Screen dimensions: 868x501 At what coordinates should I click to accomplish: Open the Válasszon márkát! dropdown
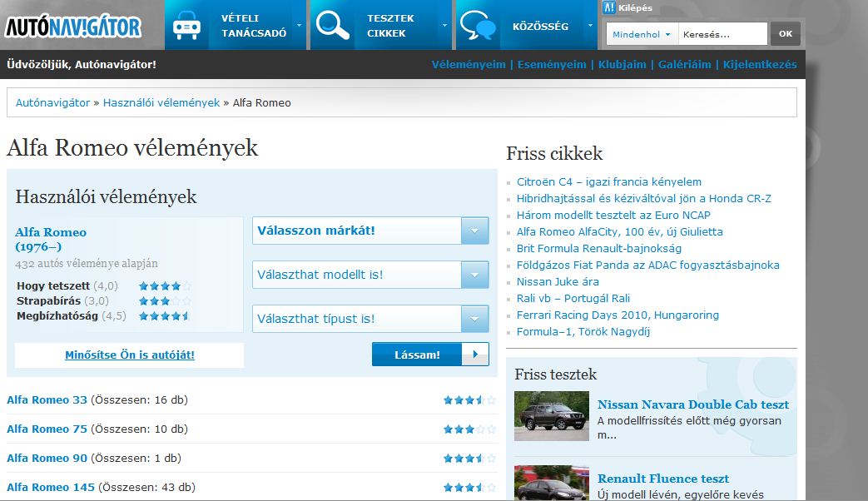[x=370, y=231]
